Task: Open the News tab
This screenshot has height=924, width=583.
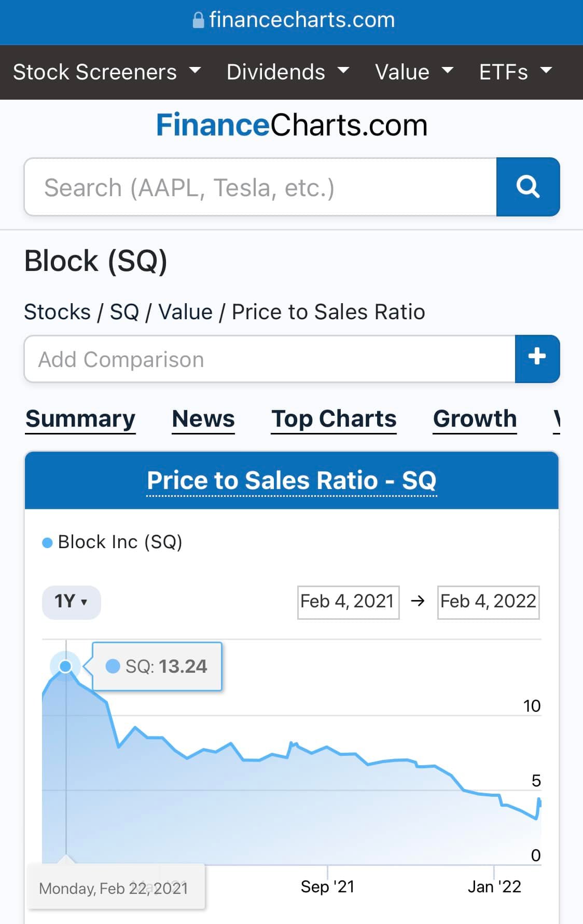Action: tap(203, 419)
